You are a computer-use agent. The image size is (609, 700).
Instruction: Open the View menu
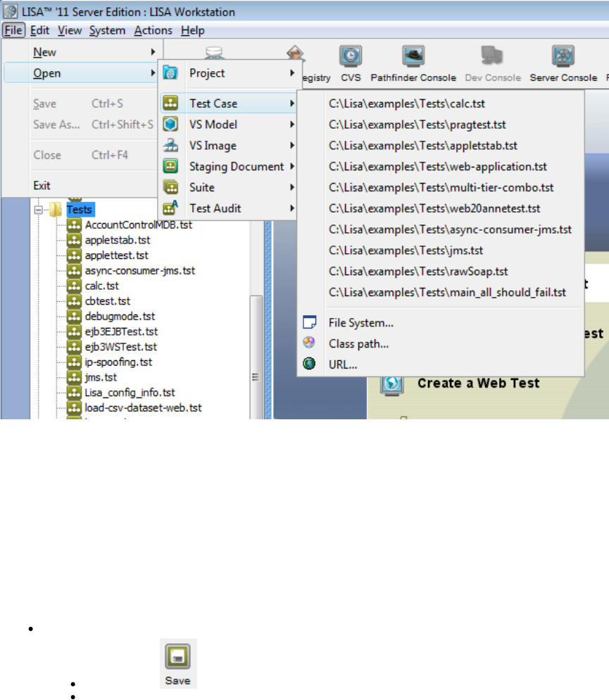click(x=70, y=30)
